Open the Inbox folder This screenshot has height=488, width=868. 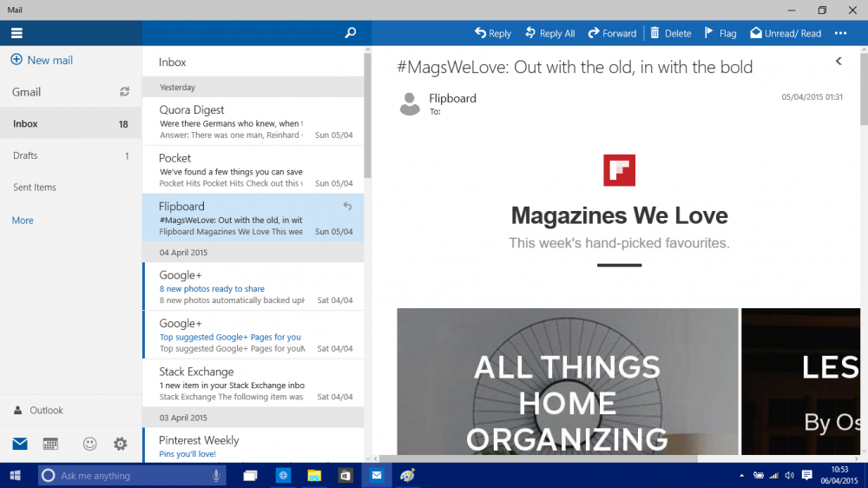(71, 123)
